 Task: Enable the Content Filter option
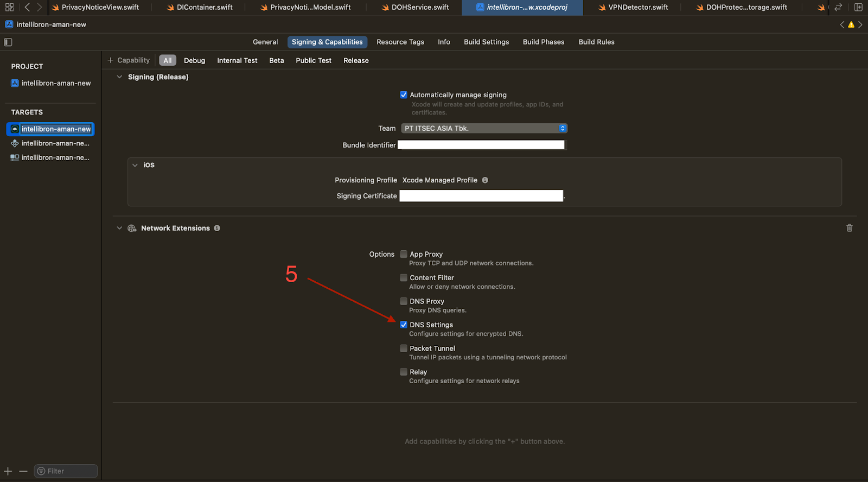point(404,277)
